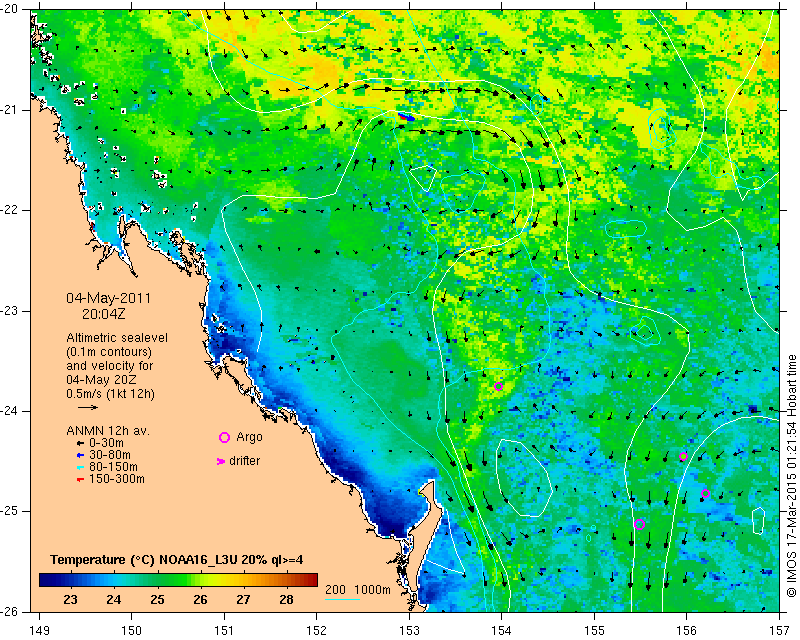Click the 'Altimetric sealevel' legend text
The height and width of the screenshot is (640, 800).
tap(117, 338)
